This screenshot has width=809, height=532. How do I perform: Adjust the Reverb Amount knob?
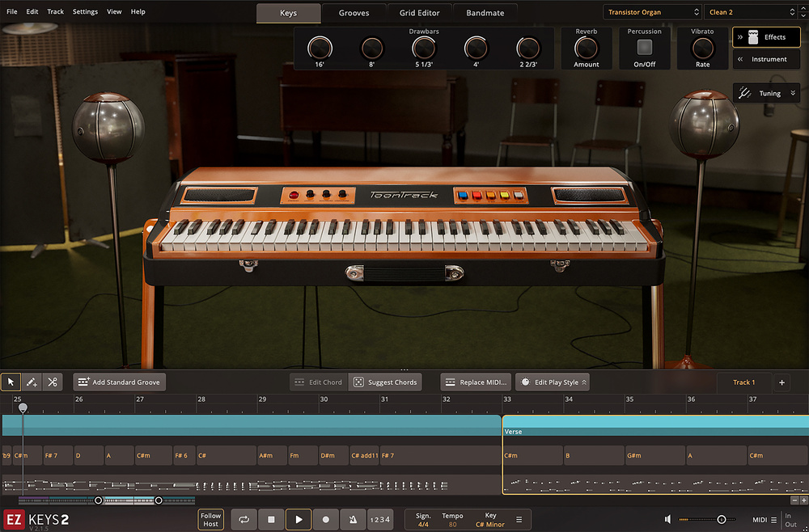point(586,48)
